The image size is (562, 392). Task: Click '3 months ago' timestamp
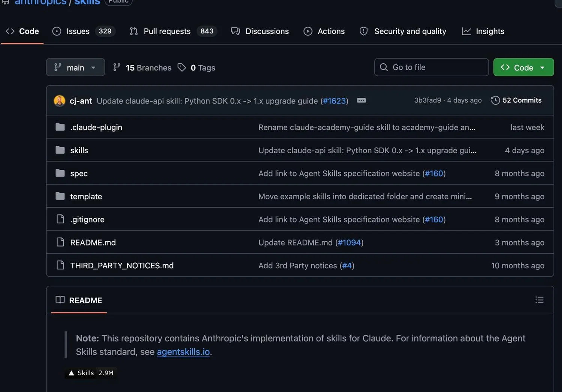519,242
